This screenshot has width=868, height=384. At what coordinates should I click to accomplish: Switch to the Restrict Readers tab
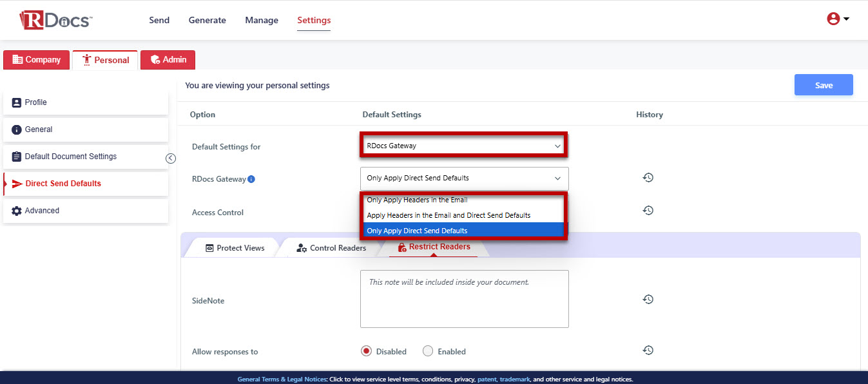click(434, 247)
